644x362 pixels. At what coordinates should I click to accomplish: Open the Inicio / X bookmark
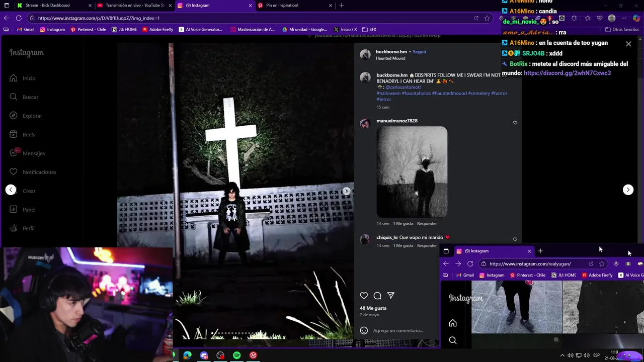[x=345, y=30]
